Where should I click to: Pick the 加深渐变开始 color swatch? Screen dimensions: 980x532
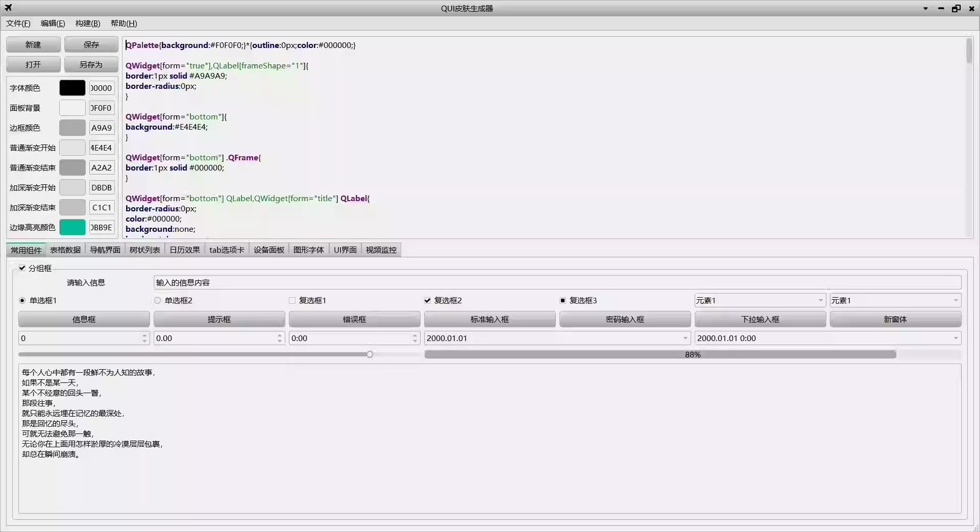72,187
